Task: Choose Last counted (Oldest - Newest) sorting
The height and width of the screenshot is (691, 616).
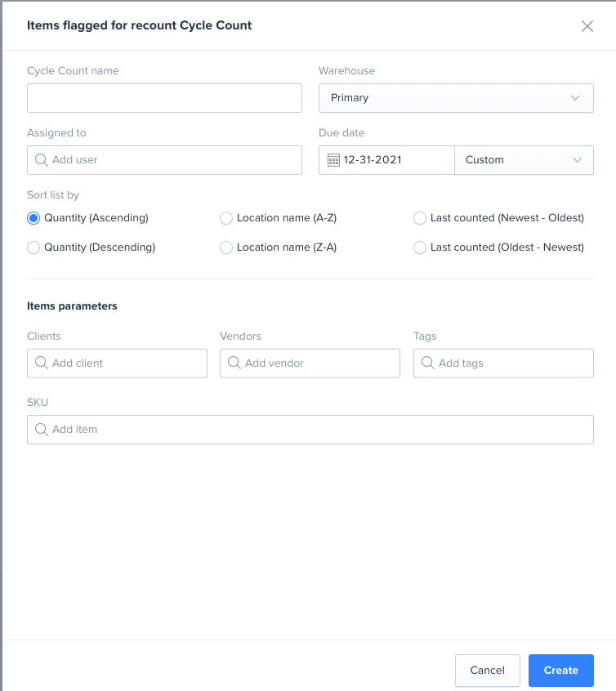Action: click(420, 247)
